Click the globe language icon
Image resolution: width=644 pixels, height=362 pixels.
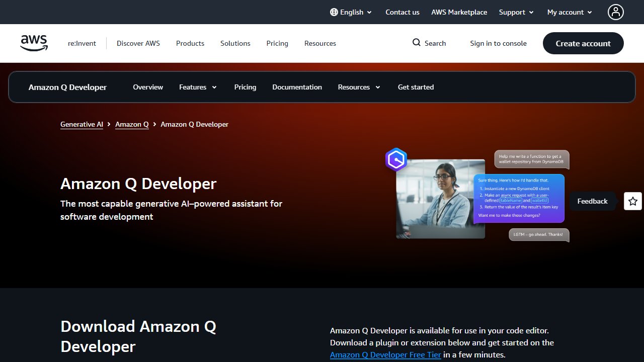click(x=334, y=12)
